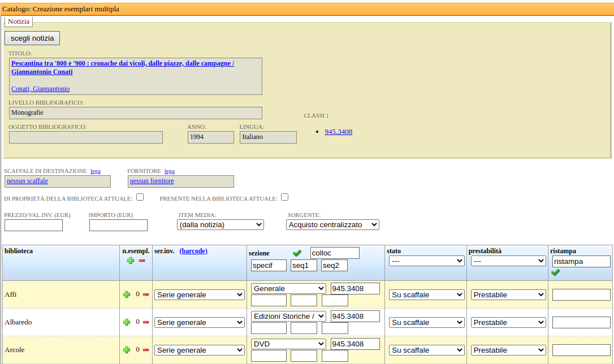Click green plus icon in n.esempl. header
Screen dimensions: 614x364
pos(131,261)
